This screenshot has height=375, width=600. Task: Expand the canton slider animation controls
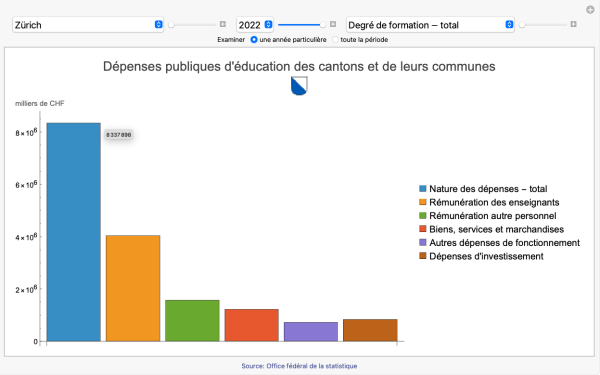223,24
